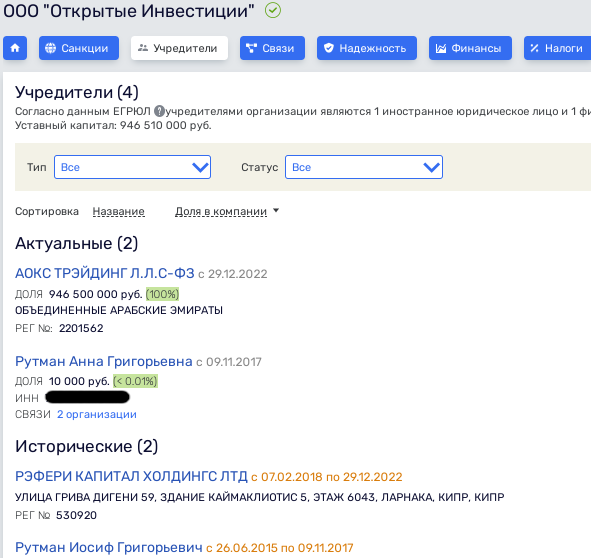The image size is (591, 558).
Task: Click the date с 09.11.2017
Action: [229, 362]
